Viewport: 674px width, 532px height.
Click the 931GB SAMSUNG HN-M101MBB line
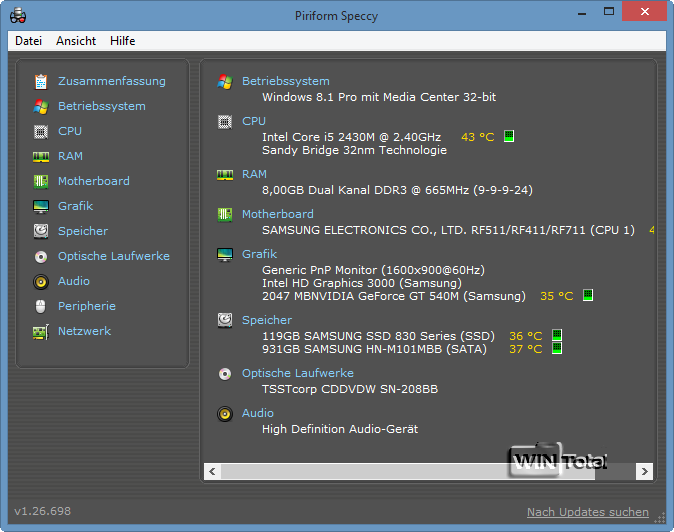point(374,349)
